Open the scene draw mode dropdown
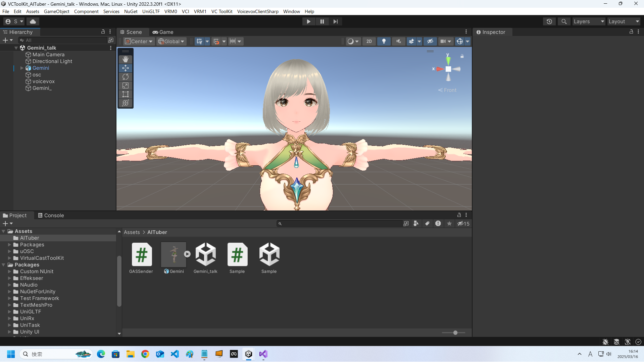This screenshot has height=362, width=644. click(x=353, y=41)
